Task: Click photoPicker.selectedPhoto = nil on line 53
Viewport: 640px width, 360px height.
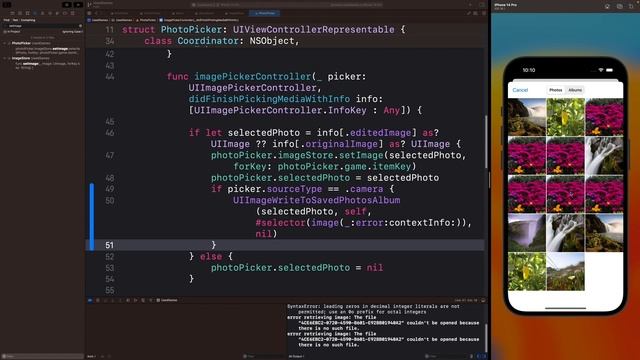Action: pyautogui.click(x=297, y=268)
